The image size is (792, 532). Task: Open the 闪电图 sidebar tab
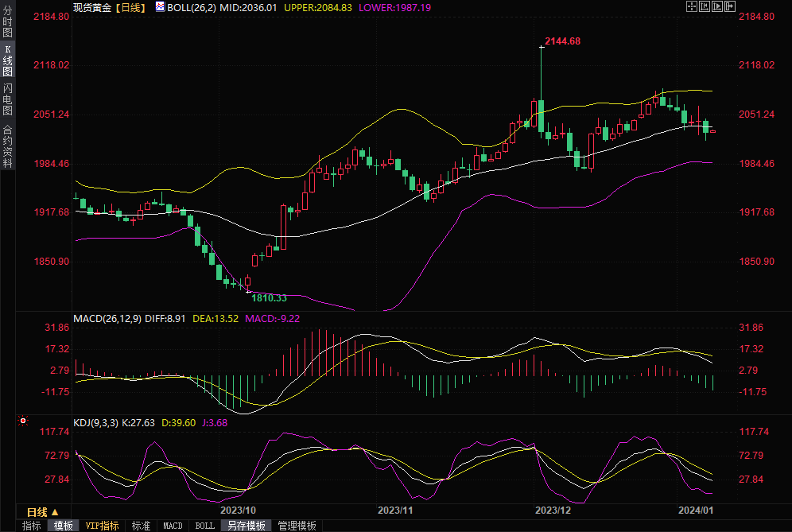(7, 99)
